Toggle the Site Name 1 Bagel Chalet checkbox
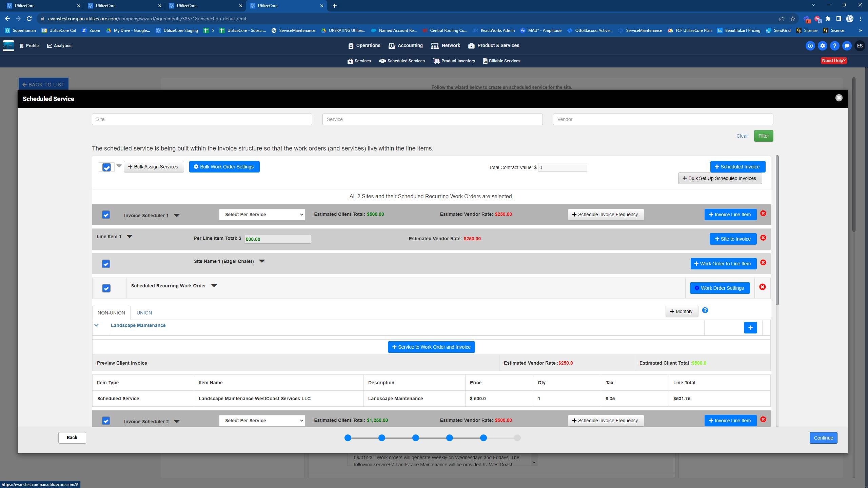 point(106,264)
